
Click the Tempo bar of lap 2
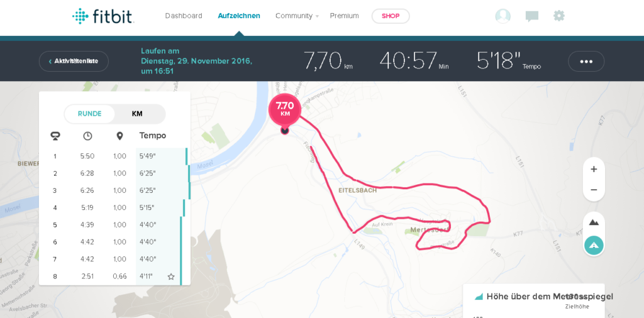[163, 173]
